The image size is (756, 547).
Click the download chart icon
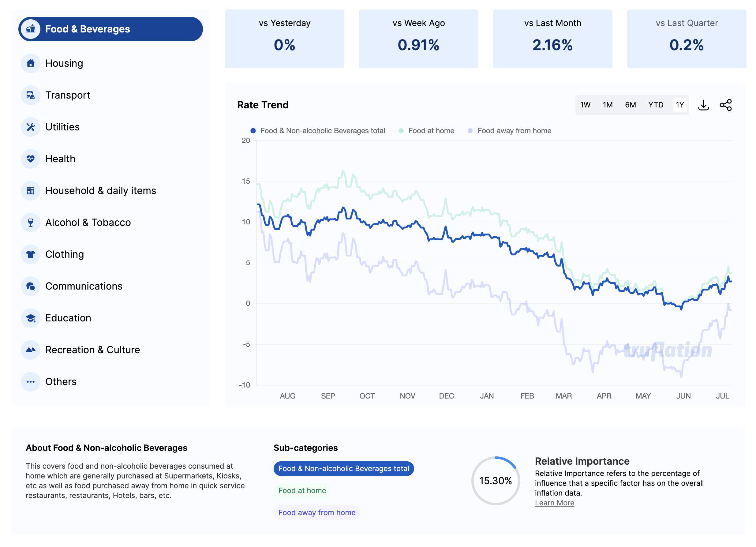coord(703,105)
